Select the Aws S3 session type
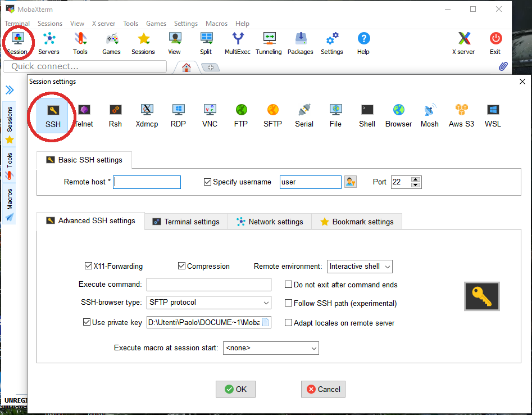The width and height of the screenshot is (532, 415). click(461, 116)
